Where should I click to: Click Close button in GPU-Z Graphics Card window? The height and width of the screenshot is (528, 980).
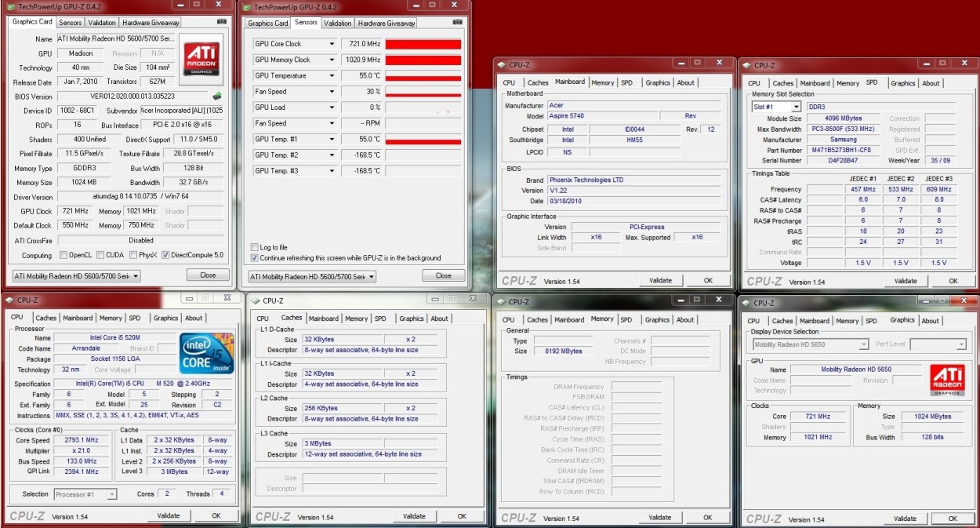pyautogui.click(x=208, y=275)
